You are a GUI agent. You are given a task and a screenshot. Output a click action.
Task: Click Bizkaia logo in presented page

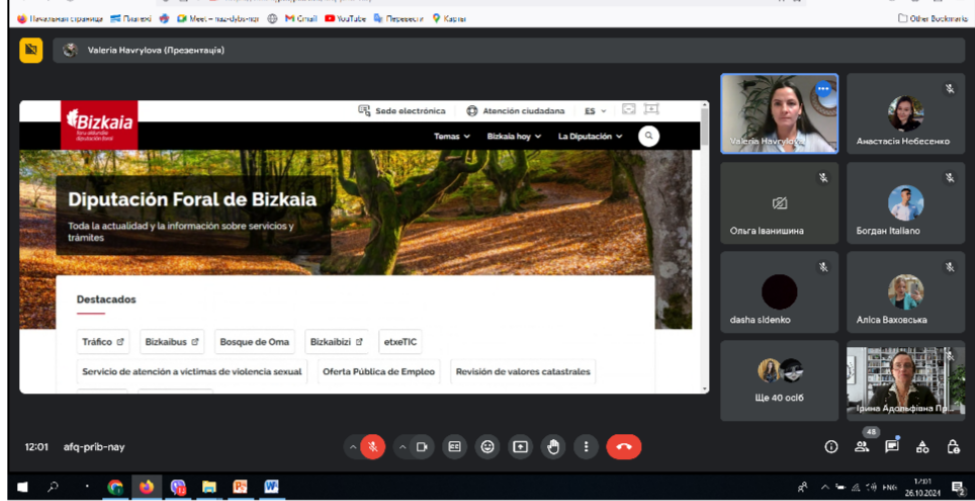(x=99, y=124)
